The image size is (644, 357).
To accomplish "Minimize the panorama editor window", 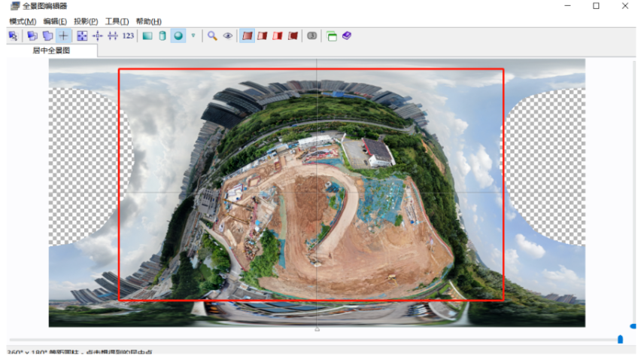I will [x=567, y=6].
